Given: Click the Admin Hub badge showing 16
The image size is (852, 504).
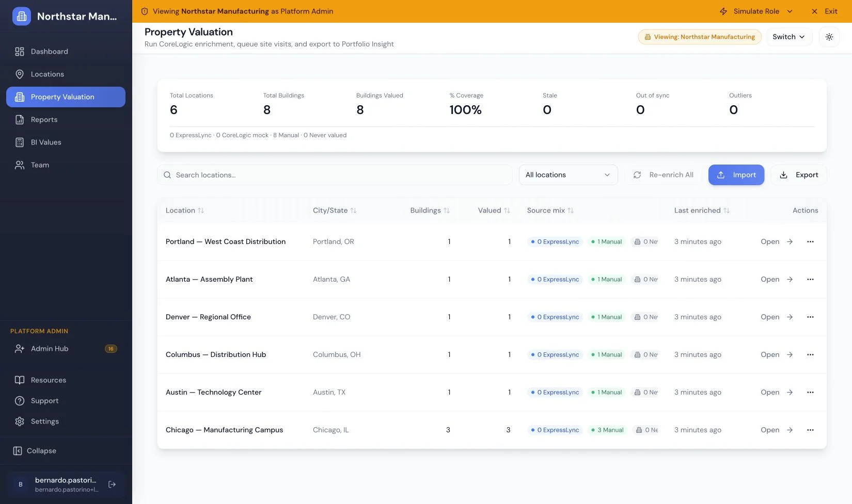Looking at the screenshot, I should click(x=111, y=349).
